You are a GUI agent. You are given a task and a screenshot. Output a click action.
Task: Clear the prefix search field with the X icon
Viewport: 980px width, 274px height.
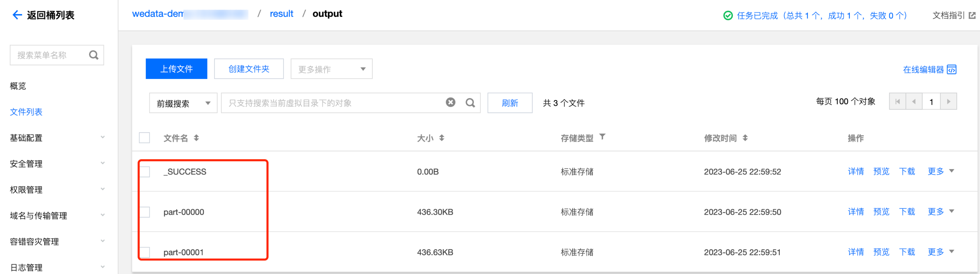tap(451, 102)
